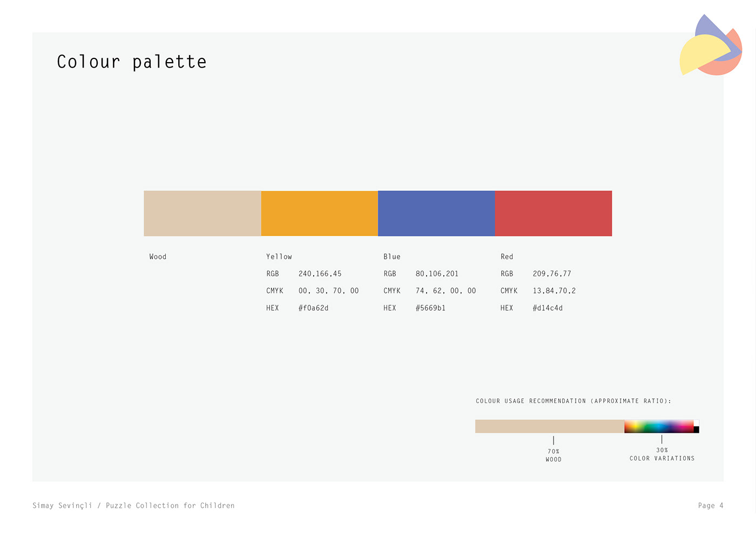Viewport: 756px width, 535px height.
Task: Click Blue RGB value 80,106,201
Action: point(437,274)
